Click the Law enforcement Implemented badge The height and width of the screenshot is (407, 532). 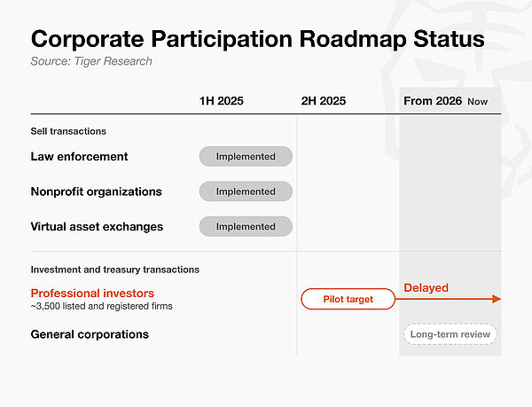click(246, 156)
